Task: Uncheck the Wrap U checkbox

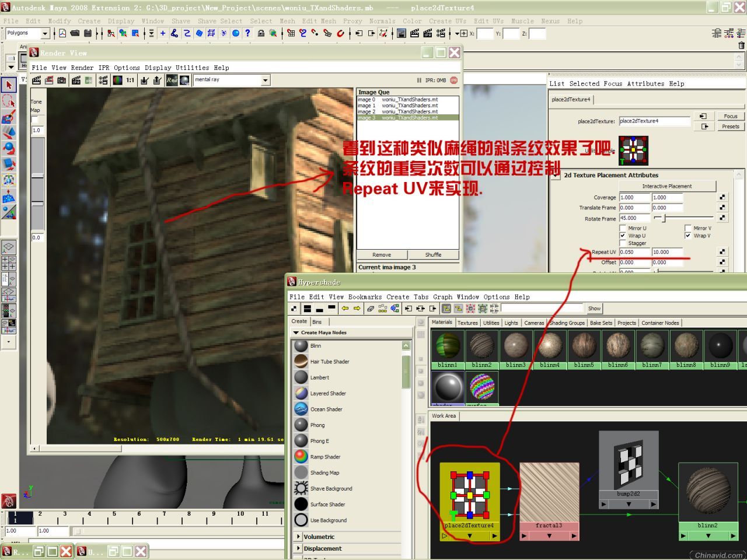Action: pyautogui.click(x=623, y=236)
